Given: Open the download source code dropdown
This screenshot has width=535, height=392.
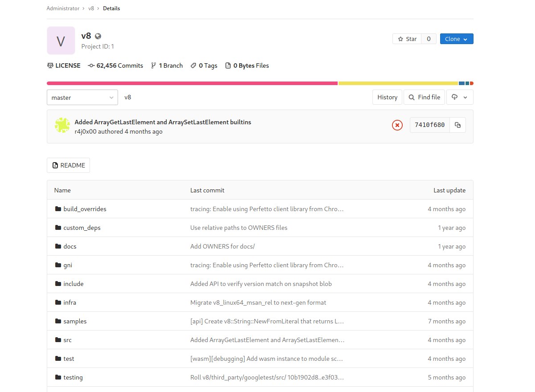Looking at the screenshot, I should [x=460, y=97].
